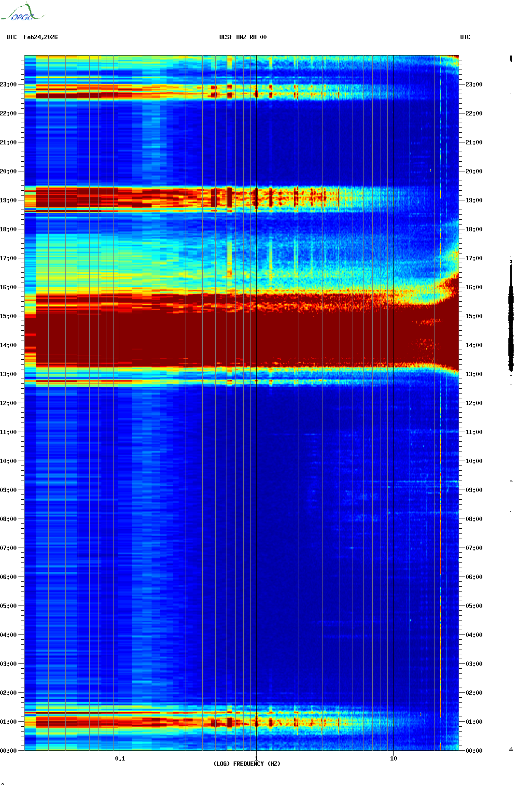Click the 04:00 label on the left time axis
The height and width of the screenshot is (789, 532).
tap(8, 635)
